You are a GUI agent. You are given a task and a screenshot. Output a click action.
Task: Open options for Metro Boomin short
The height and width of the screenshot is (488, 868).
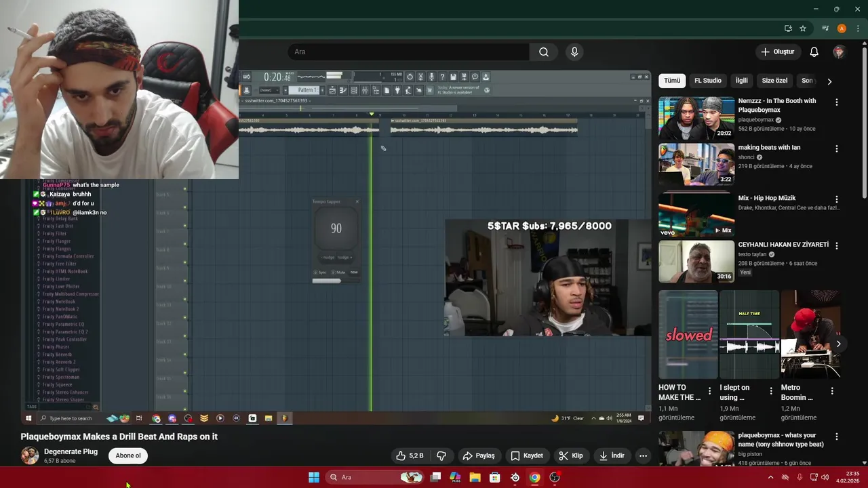(x=832, y=391)
